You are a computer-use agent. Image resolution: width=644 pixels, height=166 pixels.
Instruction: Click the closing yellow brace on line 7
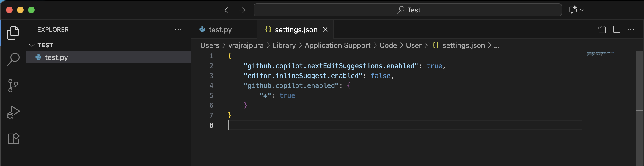(x=230, y=115)
